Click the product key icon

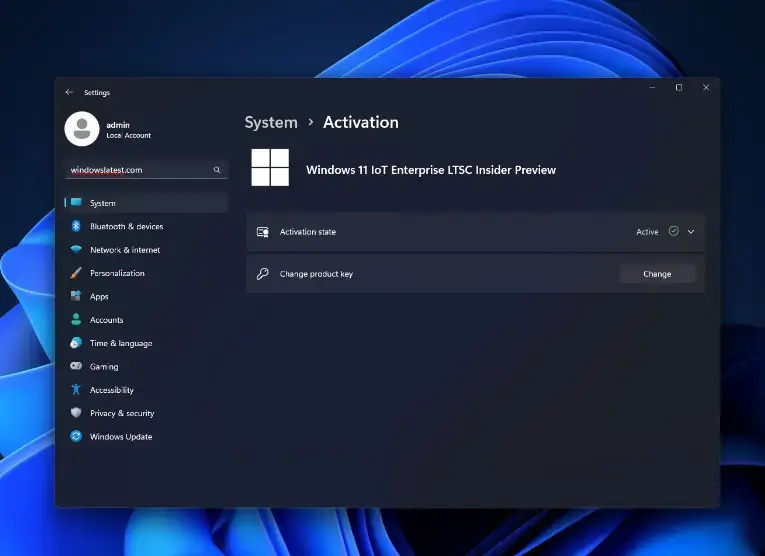click(262, 274)
